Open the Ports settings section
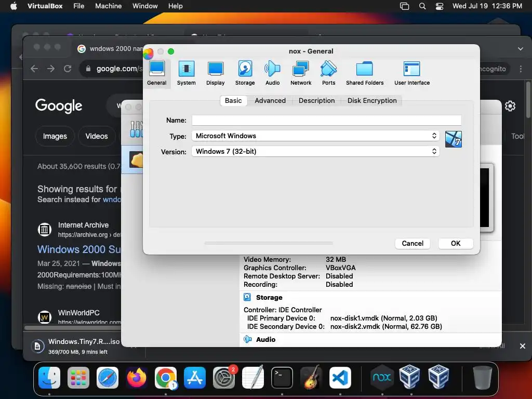The width and height of the screenshot is (532, 399). tap(328, 73)
